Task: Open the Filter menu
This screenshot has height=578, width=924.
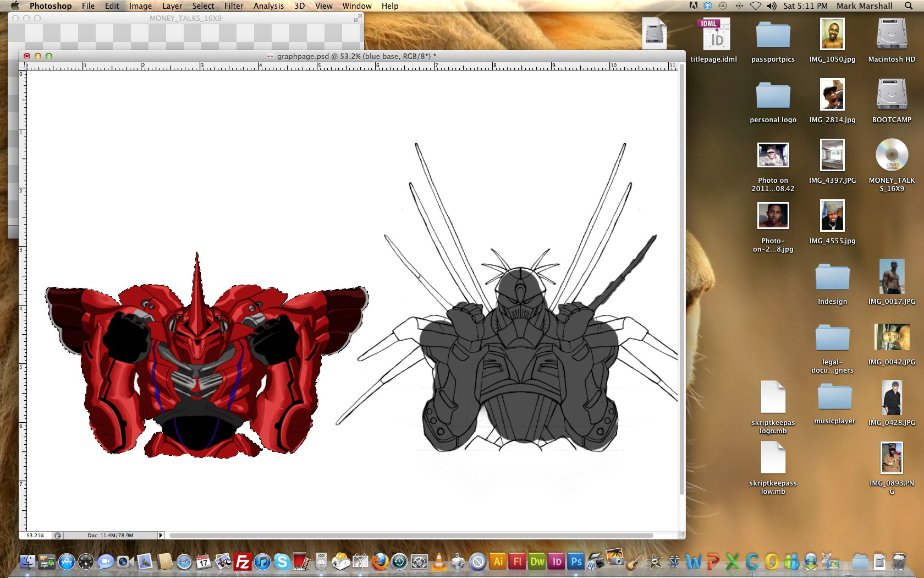Action: (x=233, y=6)
